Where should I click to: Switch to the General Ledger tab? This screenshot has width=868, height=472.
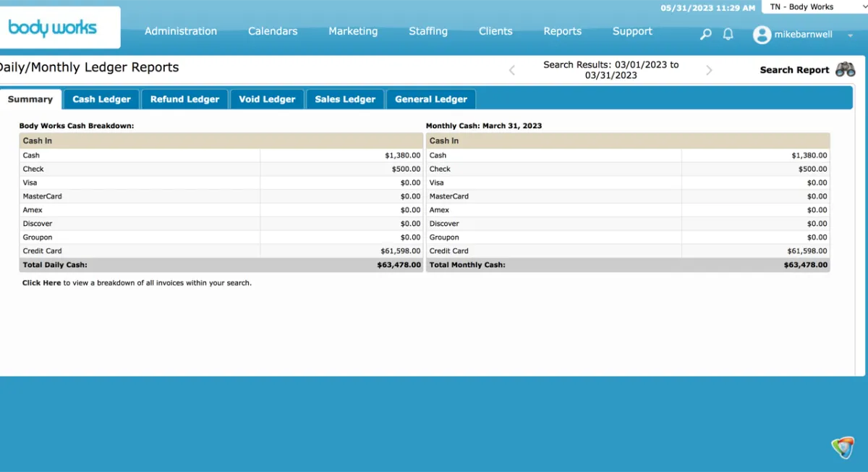pyautogui.click(x=431, y=99)
